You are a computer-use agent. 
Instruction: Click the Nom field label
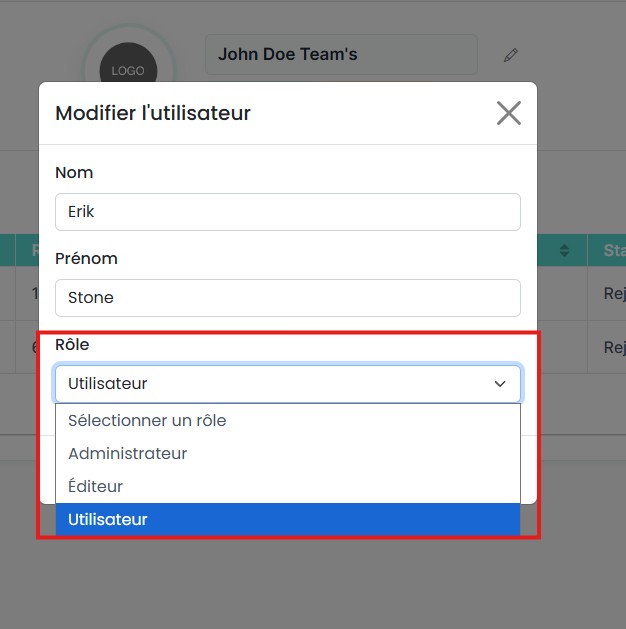click(74, 172)
